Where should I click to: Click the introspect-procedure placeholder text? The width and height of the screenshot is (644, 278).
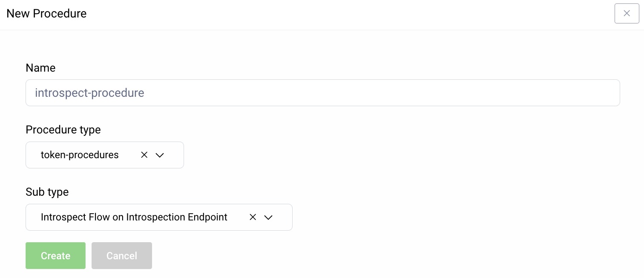tap(89, 93)
